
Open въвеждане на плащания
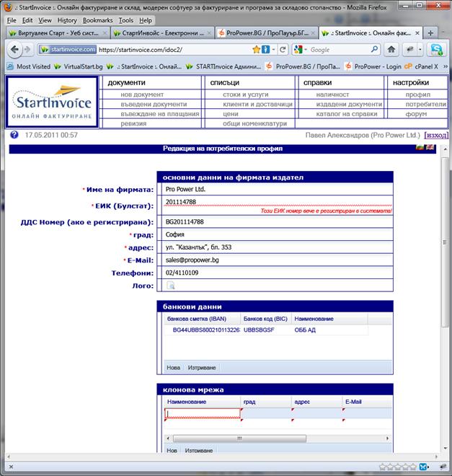coord(160,114)
